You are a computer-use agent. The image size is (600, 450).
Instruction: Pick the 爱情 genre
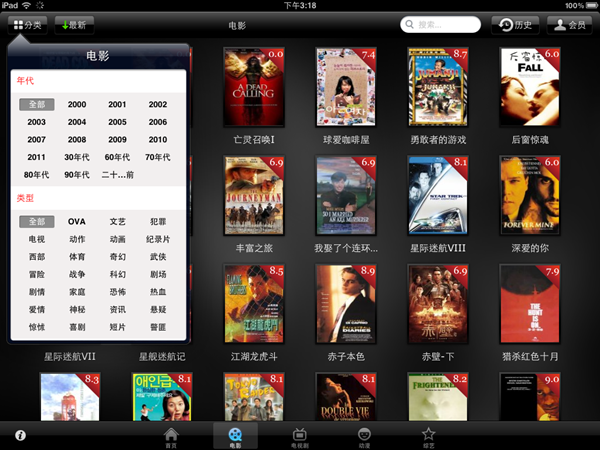37,310
